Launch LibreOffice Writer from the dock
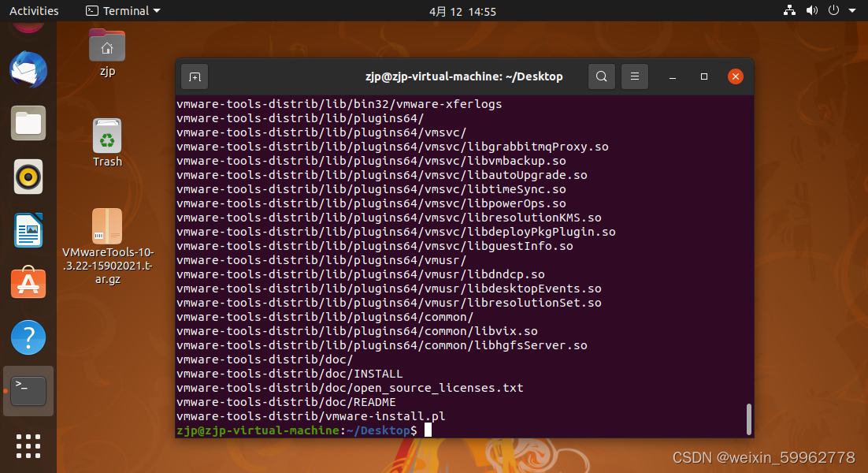The image size is (868, 473). click(28, 230)
